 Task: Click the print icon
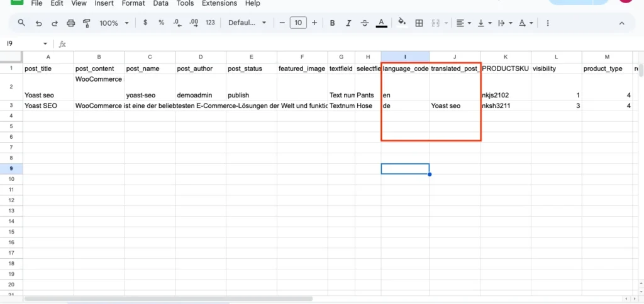[71, 23]
